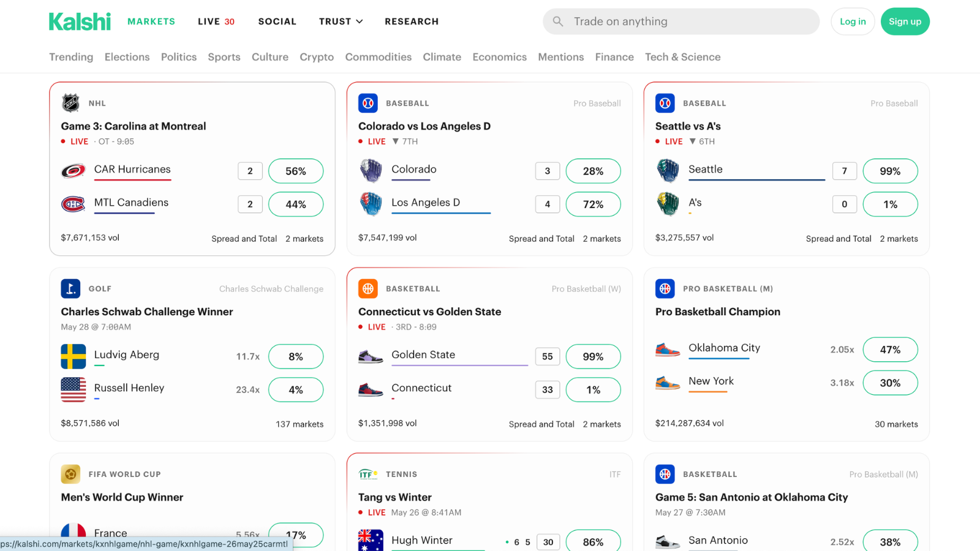Focus the Trade on anything search field

[681, 21]
